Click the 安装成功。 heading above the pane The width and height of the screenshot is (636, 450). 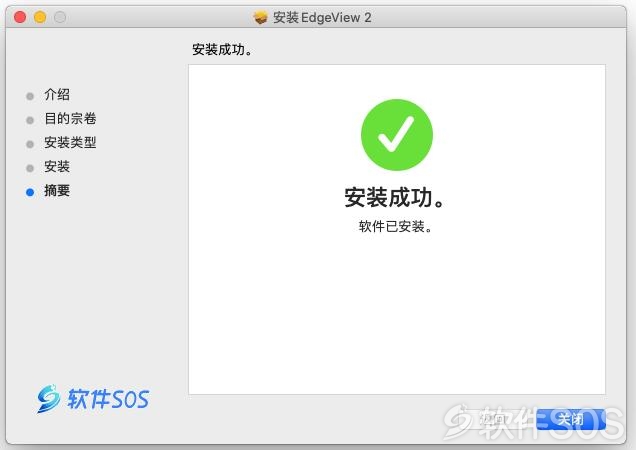click(x=222, y=50)
